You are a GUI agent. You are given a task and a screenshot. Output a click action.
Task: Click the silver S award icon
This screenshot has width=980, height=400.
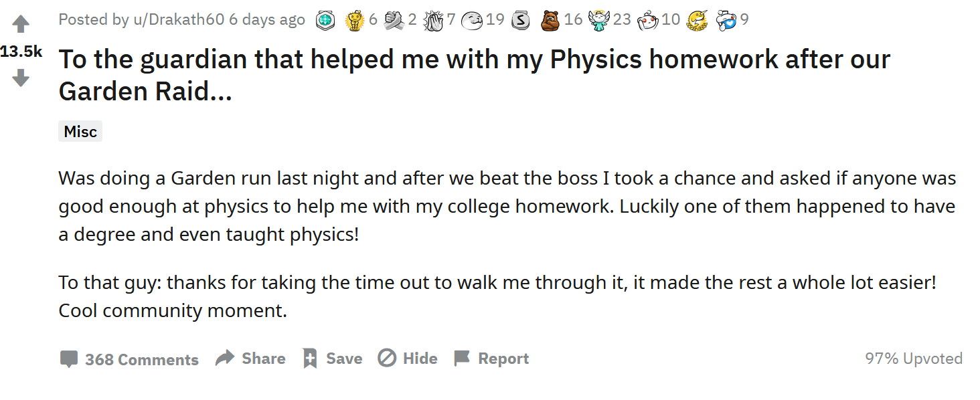(x=521, y=21)
